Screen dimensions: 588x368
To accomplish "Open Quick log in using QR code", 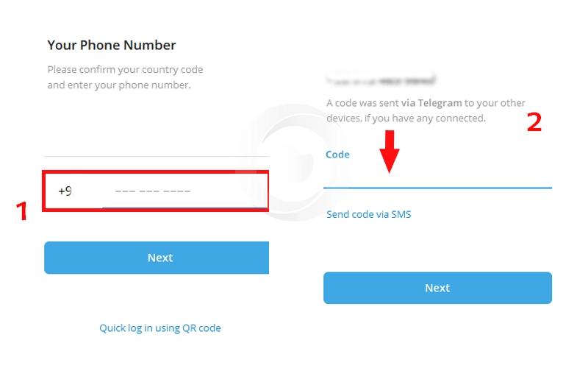I will pyautogui.click(x=160, y=328).
